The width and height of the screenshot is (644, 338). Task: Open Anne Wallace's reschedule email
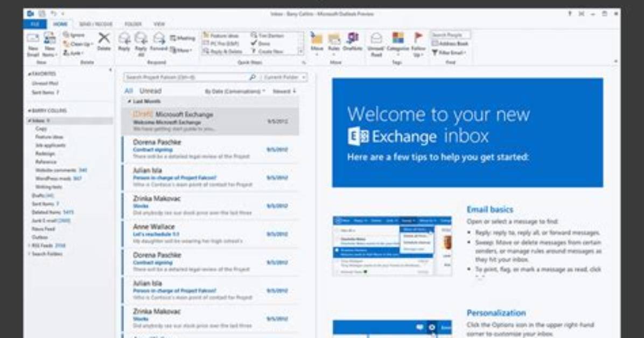211,234
